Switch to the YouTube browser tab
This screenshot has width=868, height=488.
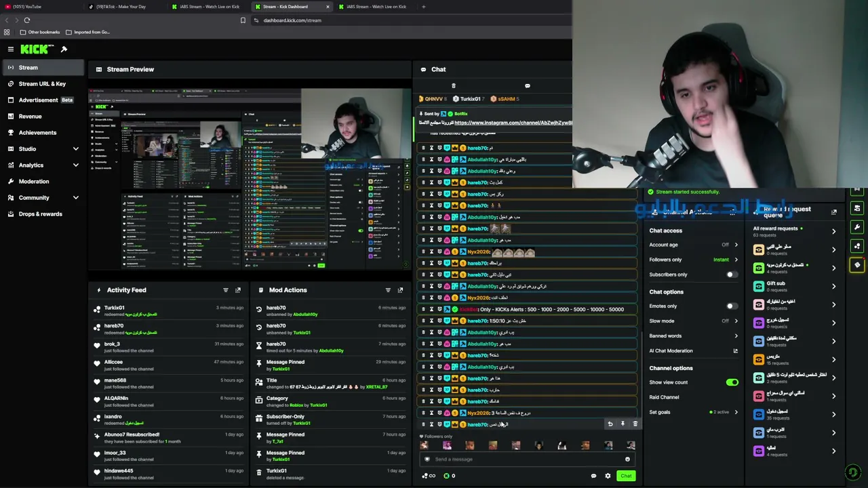tap(41, 7)
